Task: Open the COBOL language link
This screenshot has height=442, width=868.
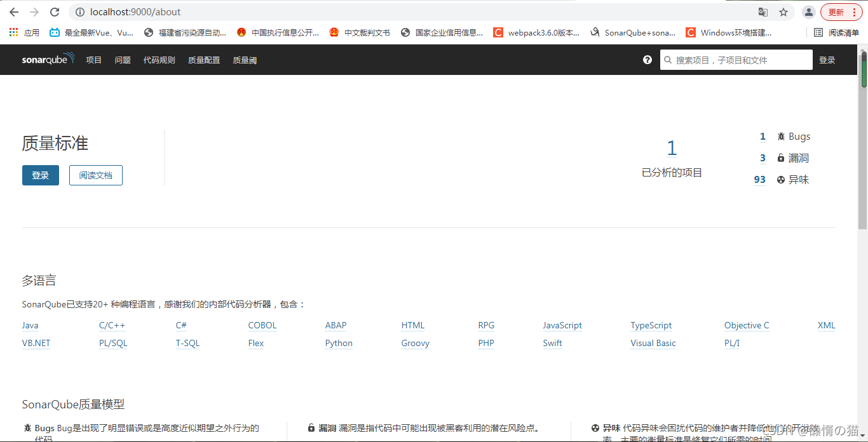Action: click(x=262, y=325)
